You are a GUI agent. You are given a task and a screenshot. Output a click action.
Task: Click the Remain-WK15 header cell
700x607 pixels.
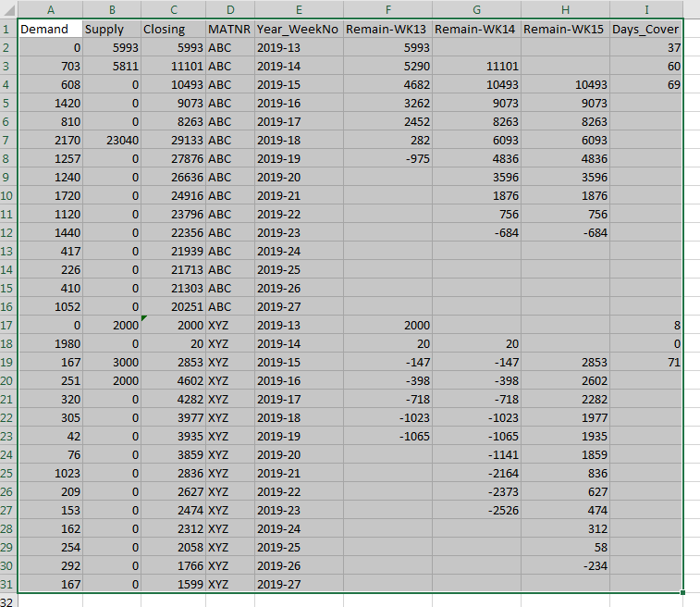click(565, 29)
